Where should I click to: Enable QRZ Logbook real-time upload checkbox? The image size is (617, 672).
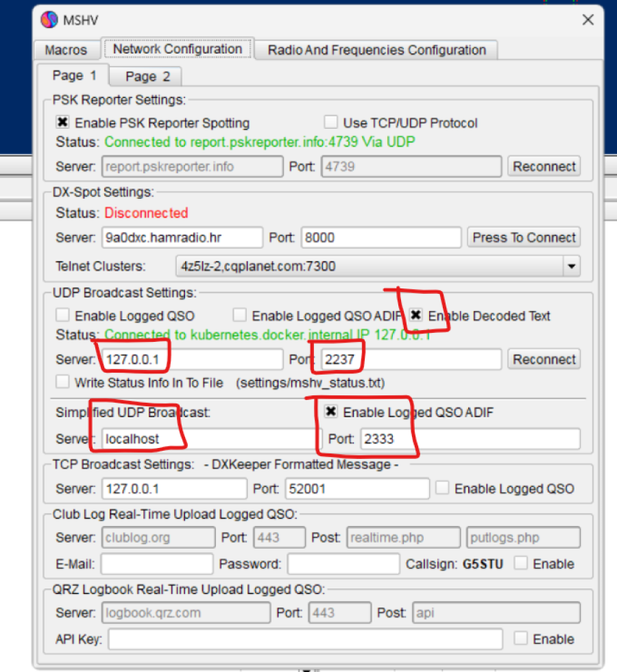(x=520, y=638)
